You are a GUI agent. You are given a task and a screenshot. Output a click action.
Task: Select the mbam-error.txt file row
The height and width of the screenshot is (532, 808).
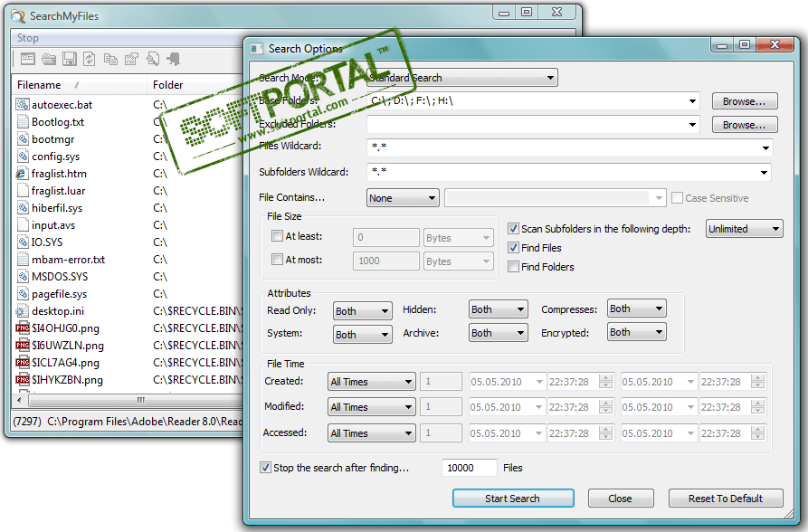pyautogui.click(x=127, y=260)
